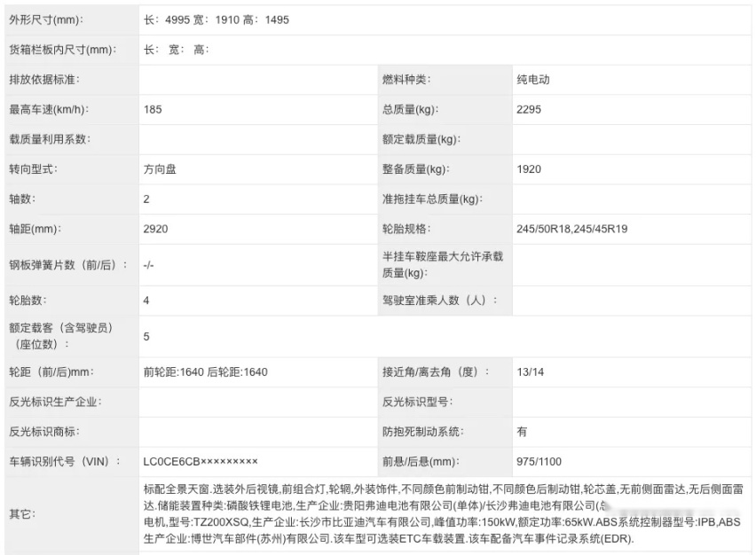Click the 标配全景天窗 remarks paragraph
Screen dimensions: 756x555
coord(443,514)
